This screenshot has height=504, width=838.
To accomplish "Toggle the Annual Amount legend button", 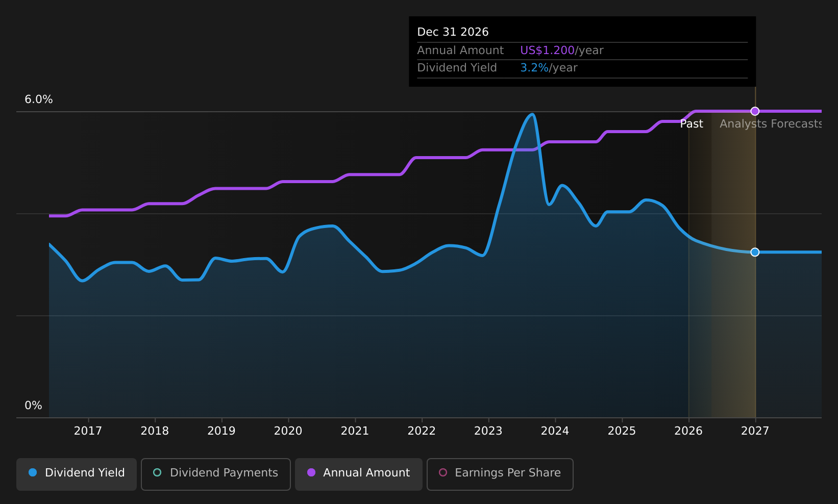I will click(x=359, y=474).
